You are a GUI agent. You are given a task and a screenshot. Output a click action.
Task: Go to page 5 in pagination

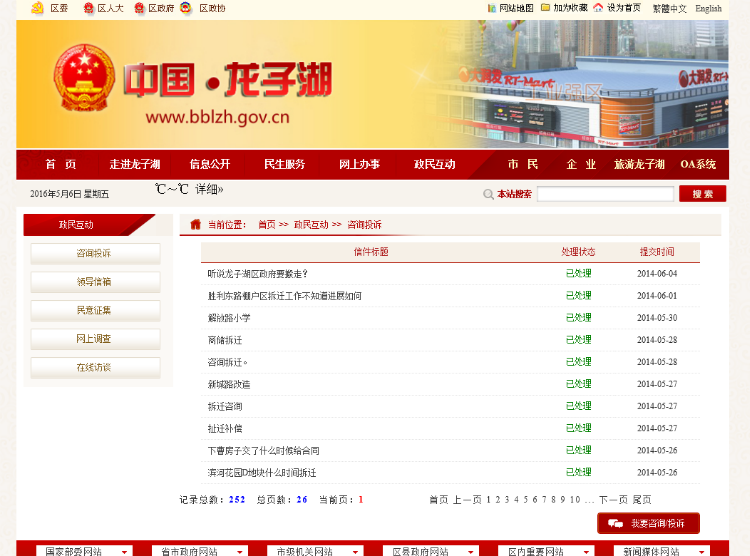pos(526,500)
